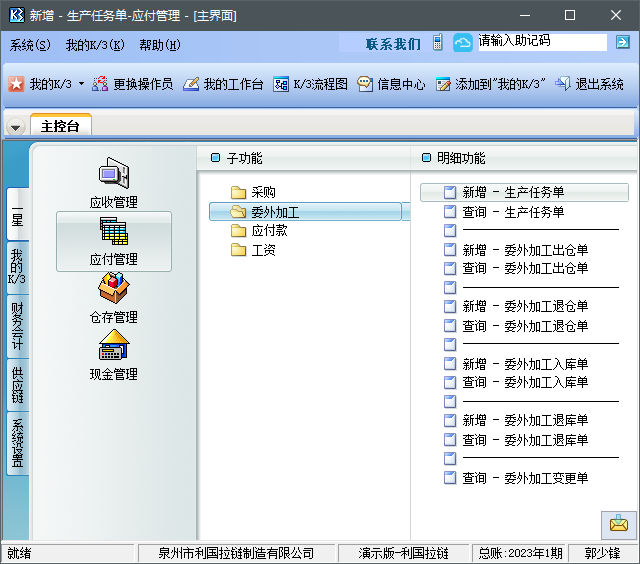
Task: Select the 应付管理 module icon
Action: (114, 233)
